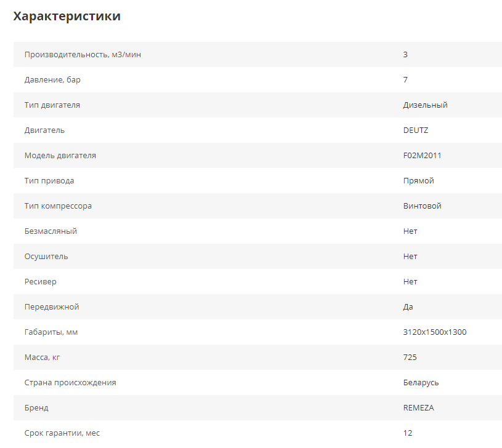Click the 725 mass value
Screen dimensions: 502x448
(x=410, y=358)
